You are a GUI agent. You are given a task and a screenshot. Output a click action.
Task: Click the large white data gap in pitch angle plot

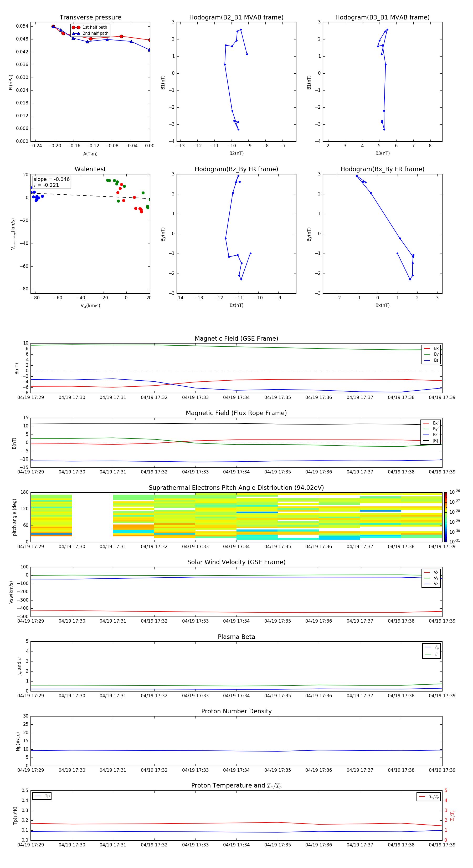(x=92, y=517)
